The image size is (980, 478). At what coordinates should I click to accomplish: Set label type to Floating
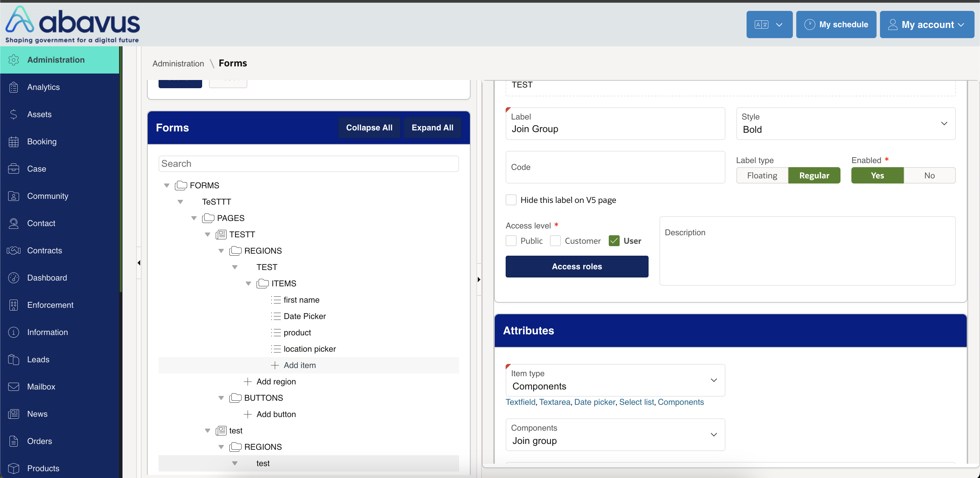pos(762,175)
